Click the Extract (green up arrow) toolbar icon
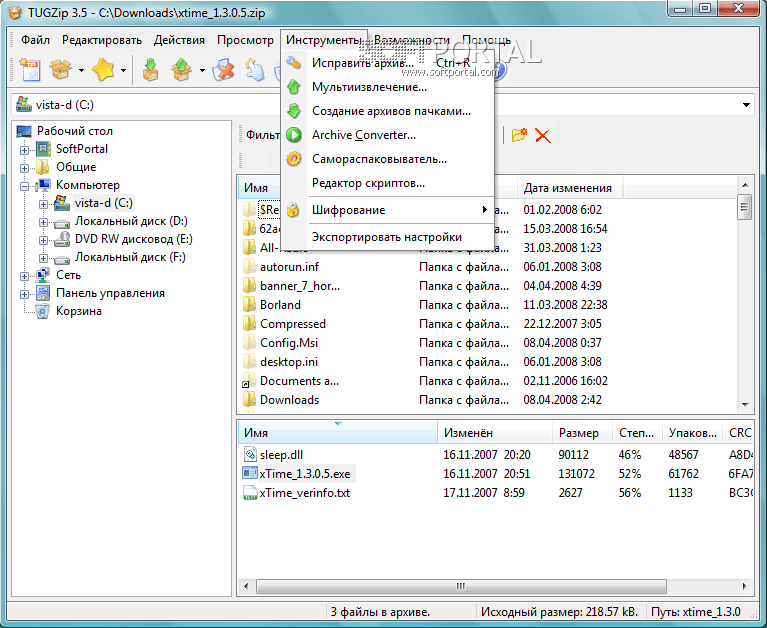The image size is (767, 628). click(181, 70)
